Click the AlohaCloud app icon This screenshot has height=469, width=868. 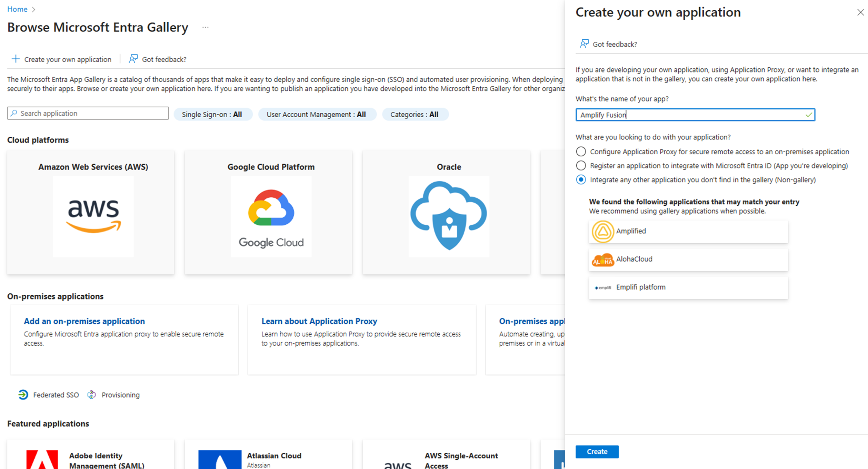tap(602, 260)
